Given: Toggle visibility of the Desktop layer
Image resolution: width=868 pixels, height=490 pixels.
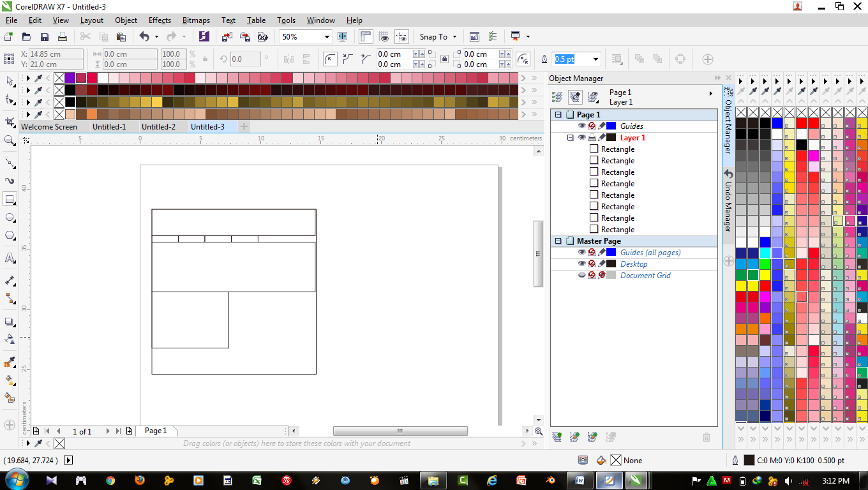Looking at the screenshot, I should [581, 264].
